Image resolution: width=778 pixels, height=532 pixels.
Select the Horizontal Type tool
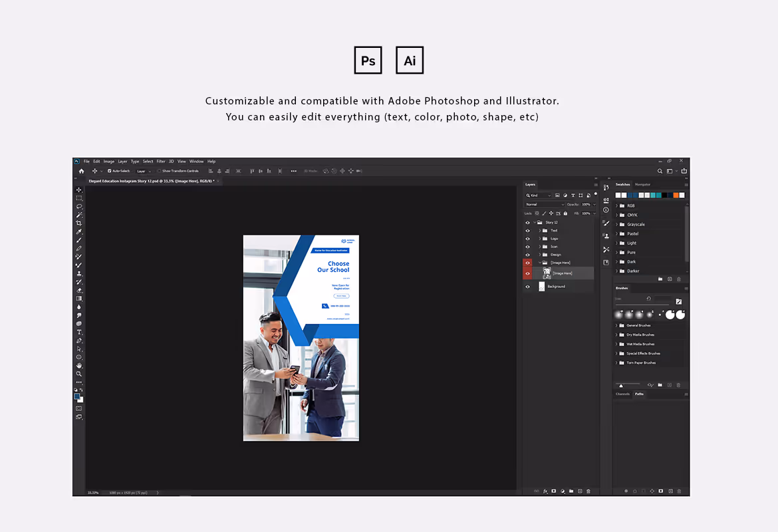click(79, 332)
